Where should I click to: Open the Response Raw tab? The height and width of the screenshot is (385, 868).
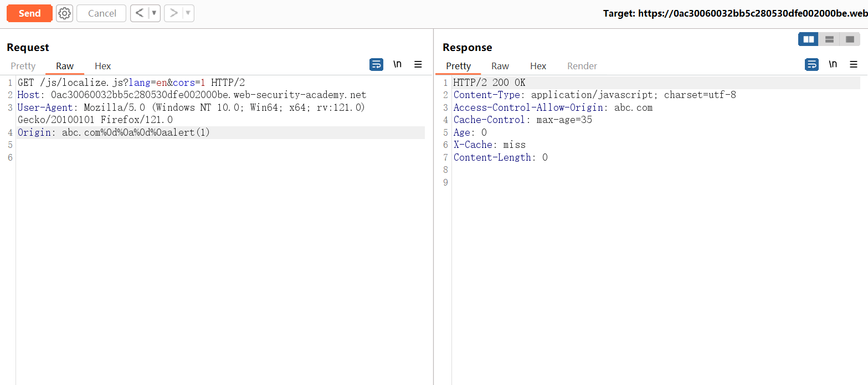[500, 66]
